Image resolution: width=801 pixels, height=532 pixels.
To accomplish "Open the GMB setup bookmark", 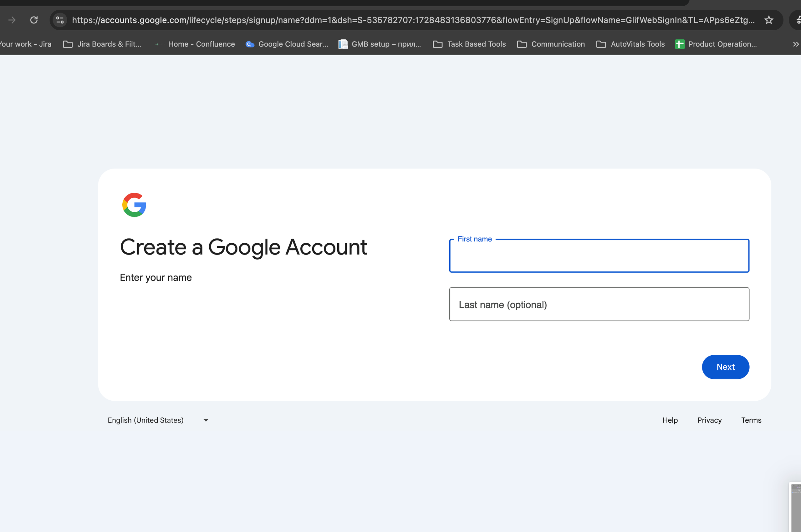I will click(380, 44).
